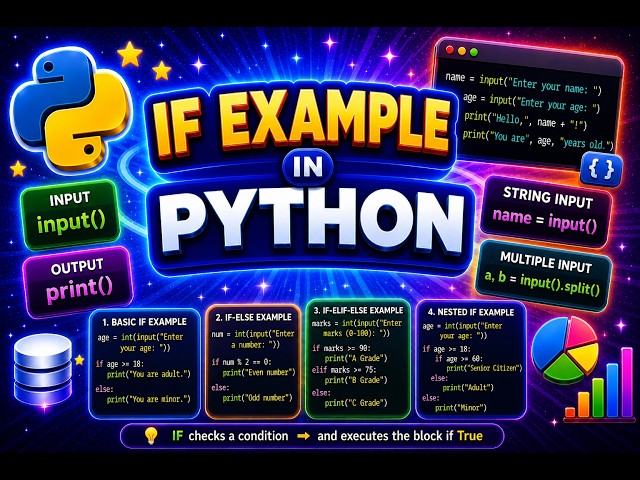The width and height of the screenshot is (640, 480).
Task: Click "if num % 2 == 0:" line
Action: pos(242,362)
